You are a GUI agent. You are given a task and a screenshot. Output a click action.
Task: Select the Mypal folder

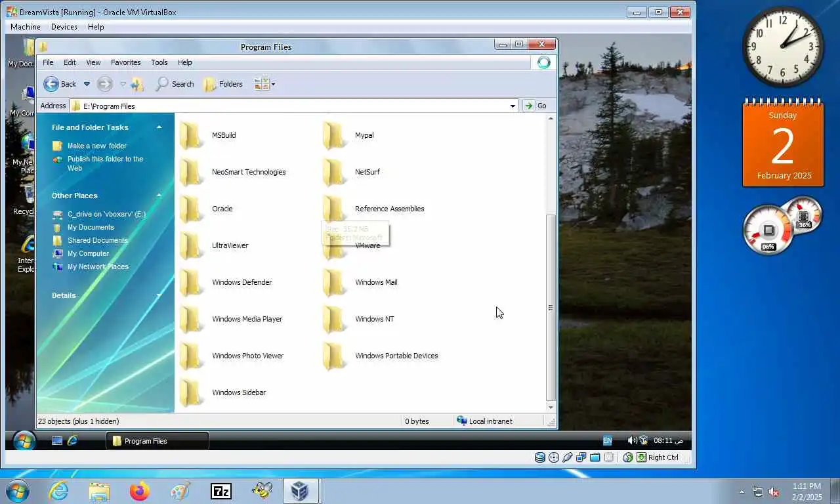pyautogui.click(x=350, y=135)
